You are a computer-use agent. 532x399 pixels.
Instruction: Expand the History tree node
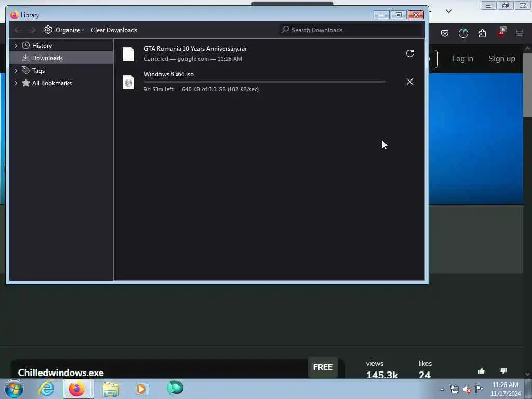(16, 46)
